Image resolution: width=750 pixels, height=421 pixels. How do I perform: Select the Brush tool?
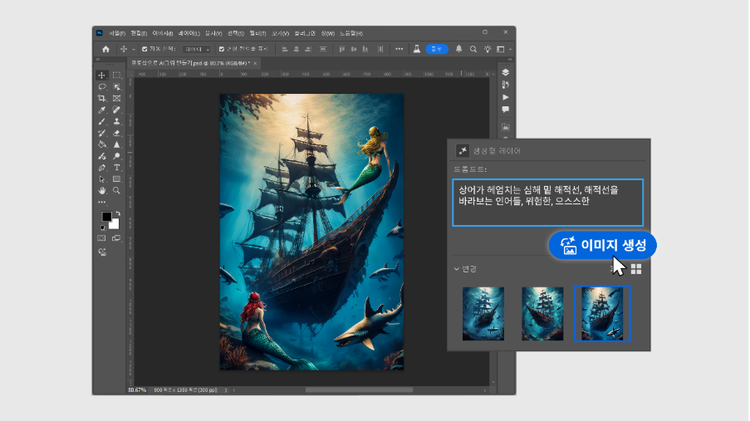click(101, 122)
